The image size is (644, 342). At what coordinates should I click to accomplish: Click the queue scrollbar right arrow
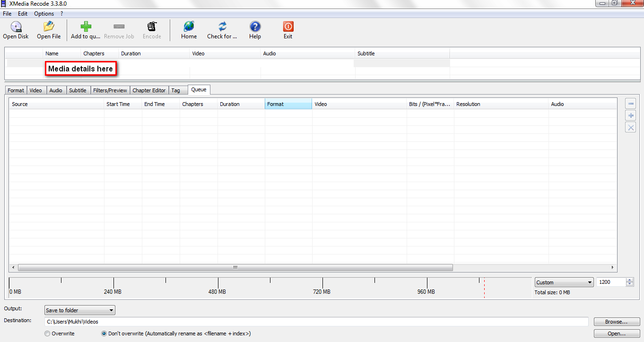point(613,267)
